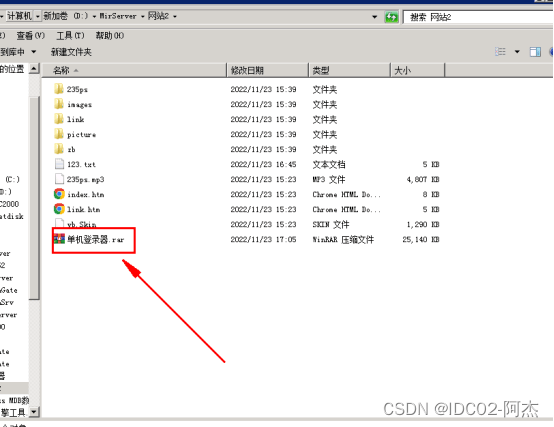Open the index.htm Chrome file icon
The width and height of the screenshot is (554, 427).
pyautogui.click(x=59, y=194)
